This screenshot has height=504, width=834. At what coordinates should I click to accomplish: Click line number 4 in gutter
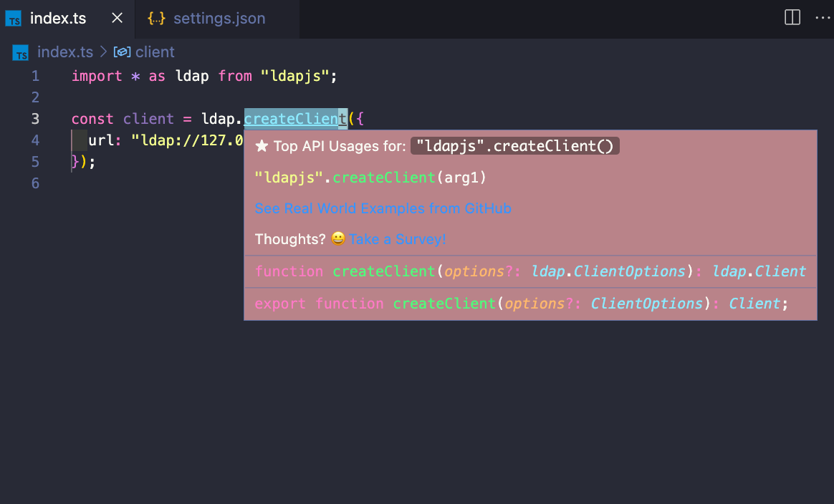coord(35,140)
